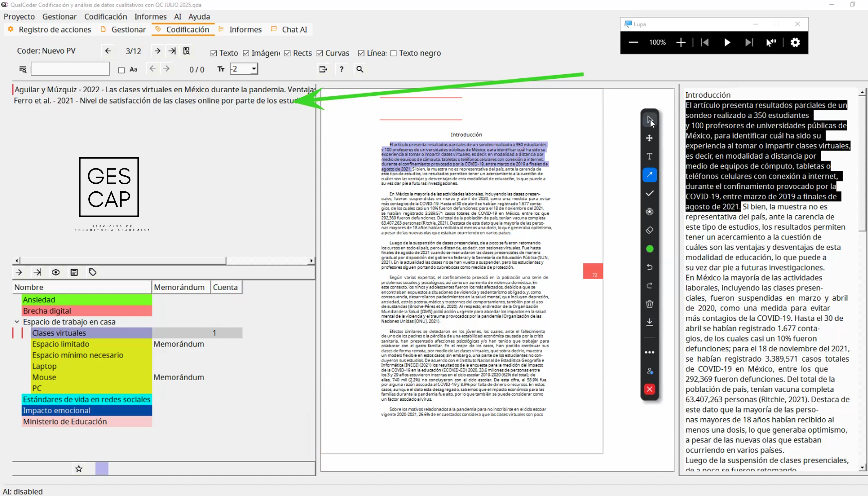868x496 pixels.
Task: Click the trash icon to clear annotations
Action: click(x=649, y=304)
